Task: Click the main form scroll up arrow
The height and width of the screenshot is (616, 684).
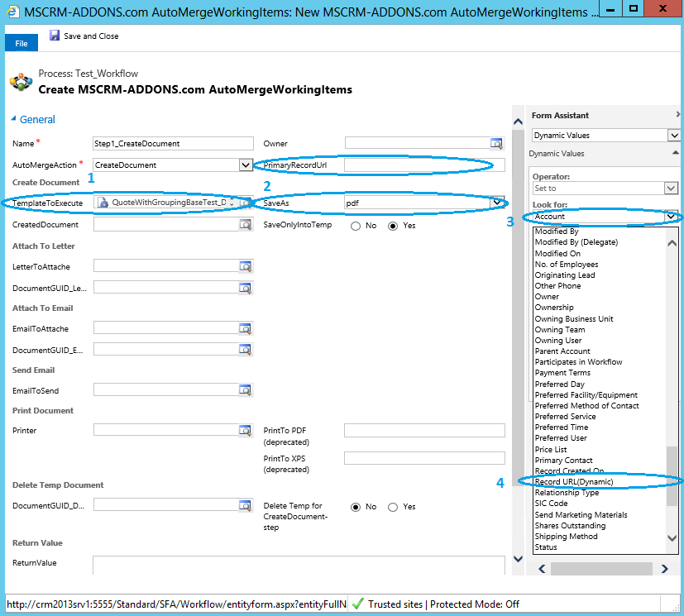Action: pyautogui.click(x=518, y=122)
